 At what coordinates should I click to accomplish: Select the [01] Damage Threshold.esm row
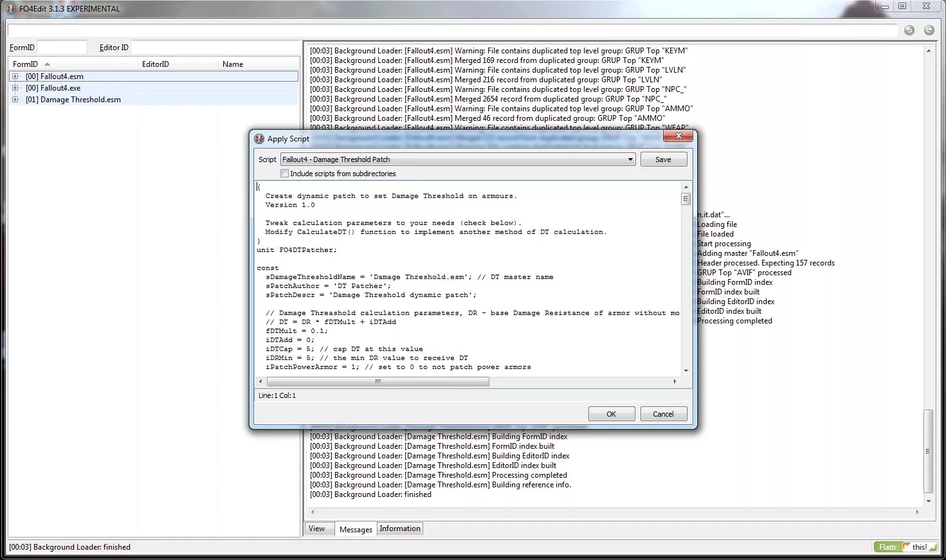point(154,99)
